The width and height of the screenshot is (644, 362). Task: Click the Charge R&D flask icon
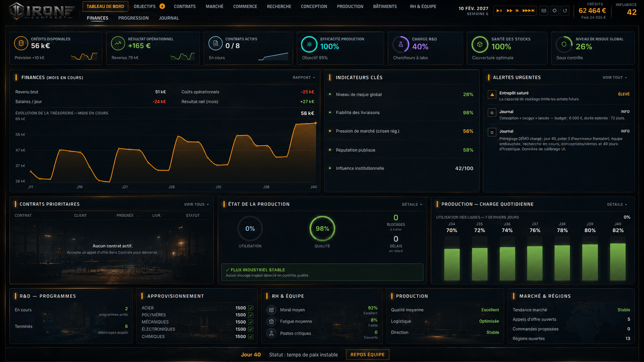400,44
